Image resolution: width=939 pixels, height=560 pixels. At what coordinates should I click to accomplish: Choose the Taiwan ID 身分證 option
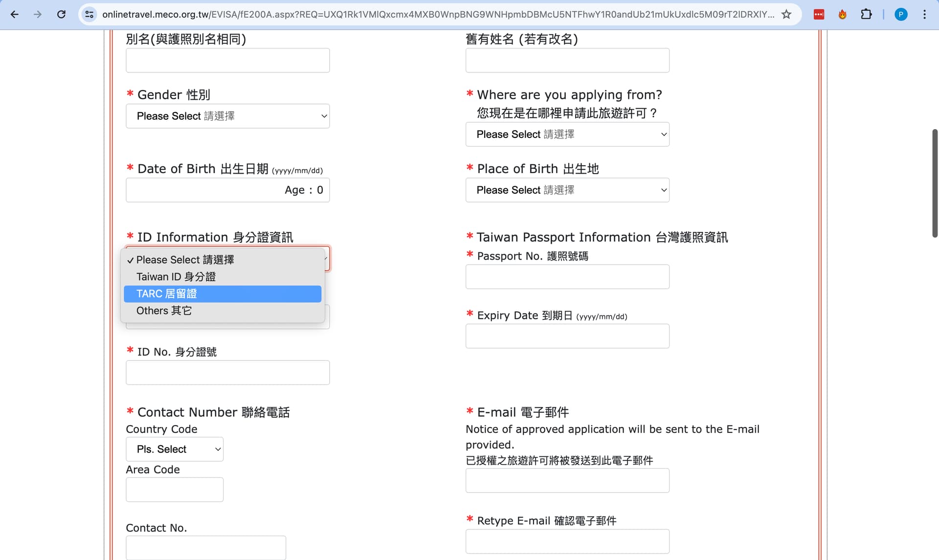click(176, 277)
